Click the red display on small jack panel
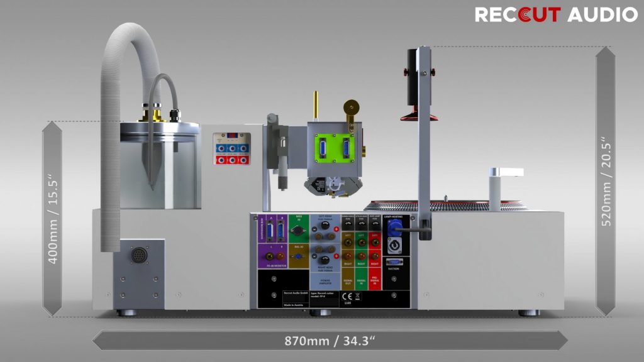Viewport: 644px width, 362px height. click(x=232, y=136)
